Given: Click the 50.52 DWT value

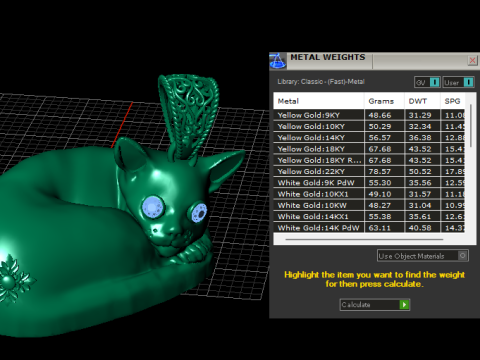Looking at the screenshot, I should click(x=420, y=172).
